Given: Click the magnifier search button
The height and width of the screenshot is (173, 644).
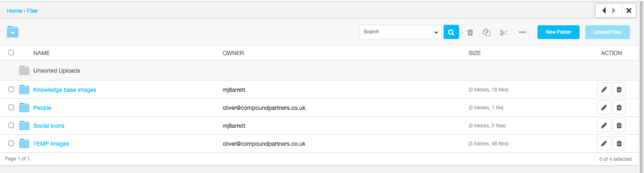Looking at the screenshot, I should [x=451, y=32].
